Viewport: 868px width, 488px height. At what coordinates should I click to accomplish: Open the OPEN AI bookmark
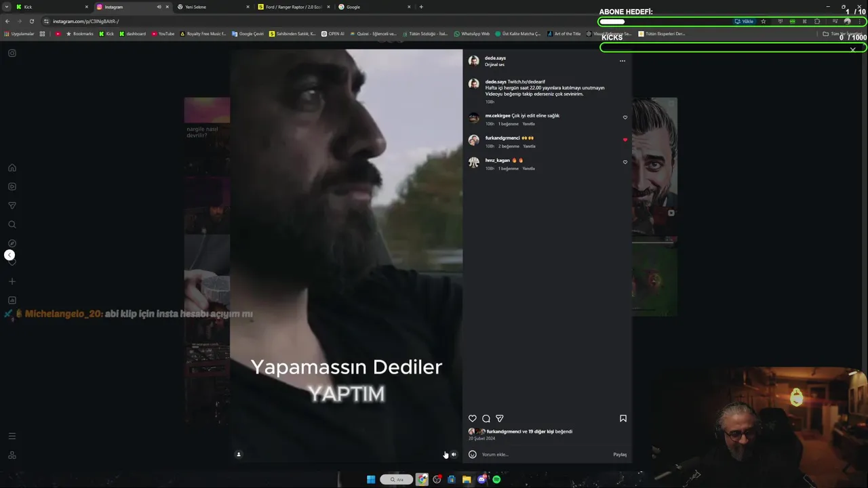click(x=333, y=34)
